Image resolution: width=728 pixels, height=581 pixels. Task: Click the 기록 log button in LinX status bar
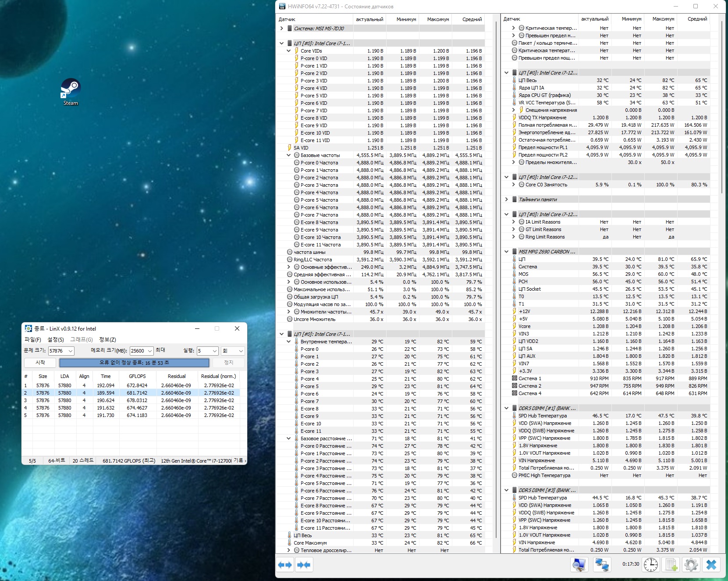[x=239, y=460]
